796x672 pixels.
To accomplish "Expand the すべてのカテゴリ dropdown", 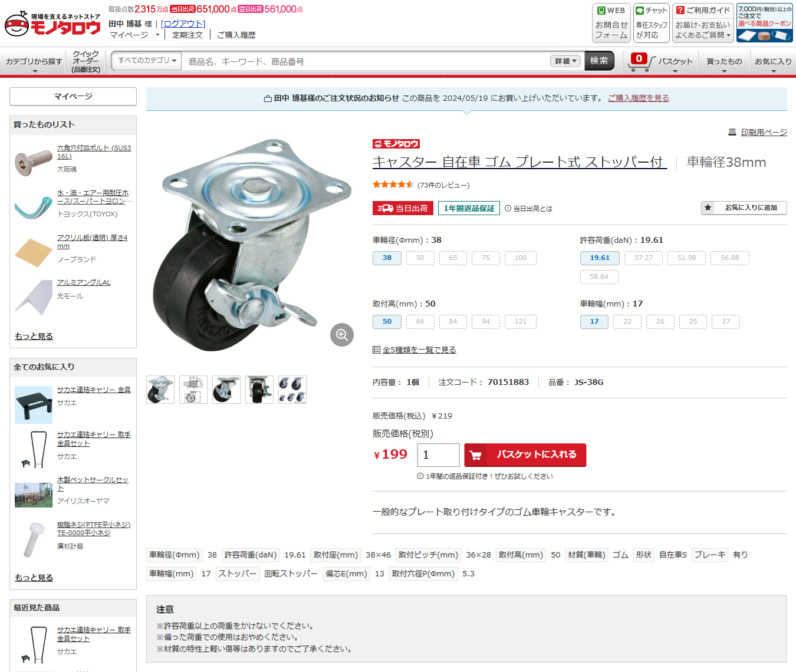I will click(147, 61).
